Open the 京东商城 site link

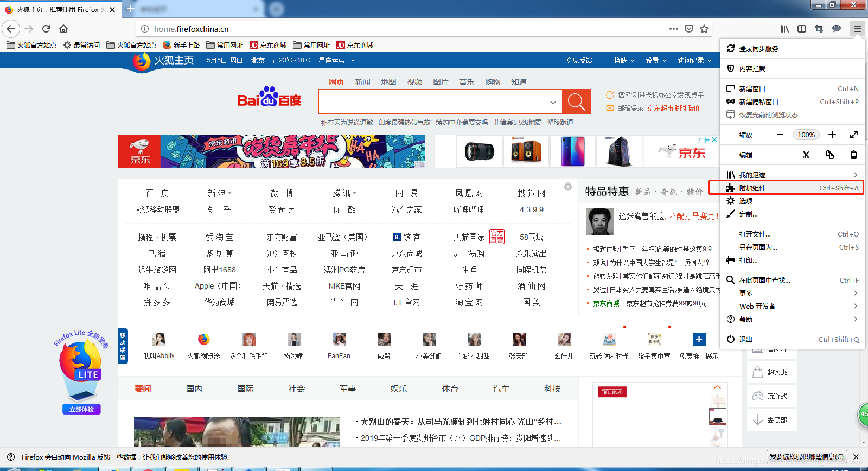406,253
